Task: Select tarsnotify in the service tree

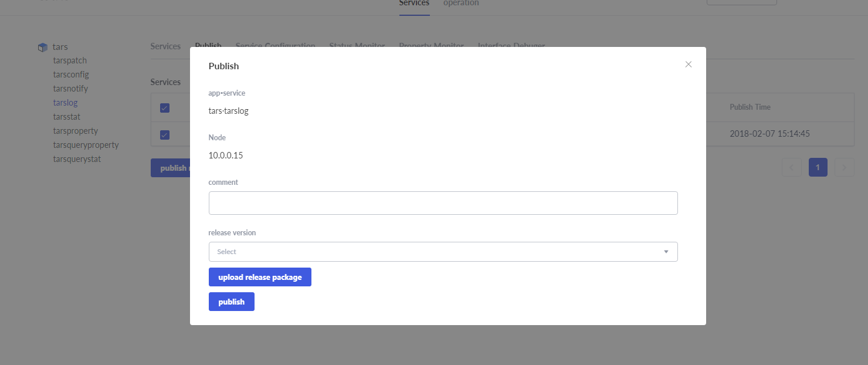Action: pyautogui.click(x=70, y=89)
